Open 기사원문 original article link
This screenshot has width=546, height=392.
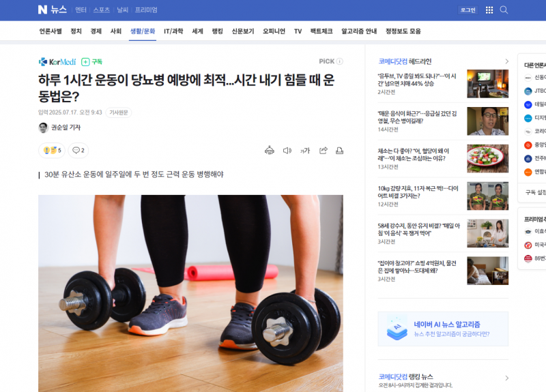[x=119, y=112]
